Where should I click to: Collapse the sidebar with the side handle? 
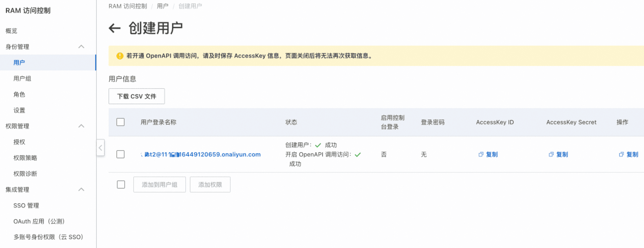coord(100,148)
